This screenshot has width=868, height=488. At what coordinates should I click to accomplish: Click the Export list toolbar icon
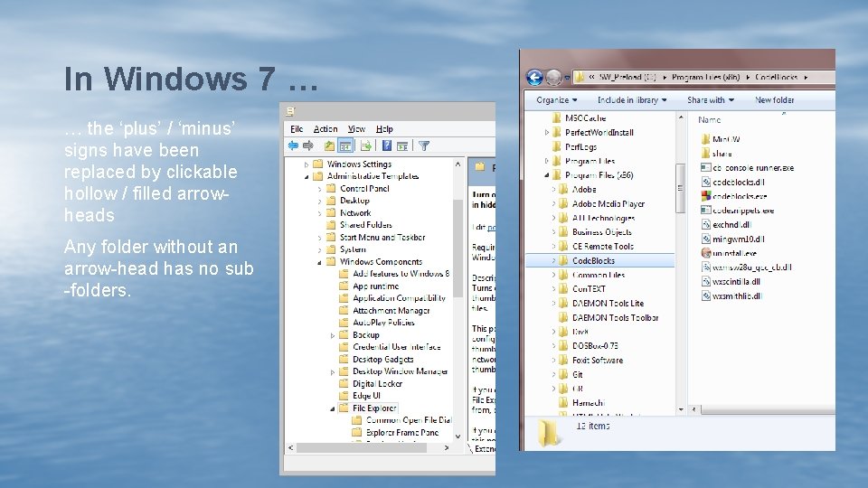366,145
